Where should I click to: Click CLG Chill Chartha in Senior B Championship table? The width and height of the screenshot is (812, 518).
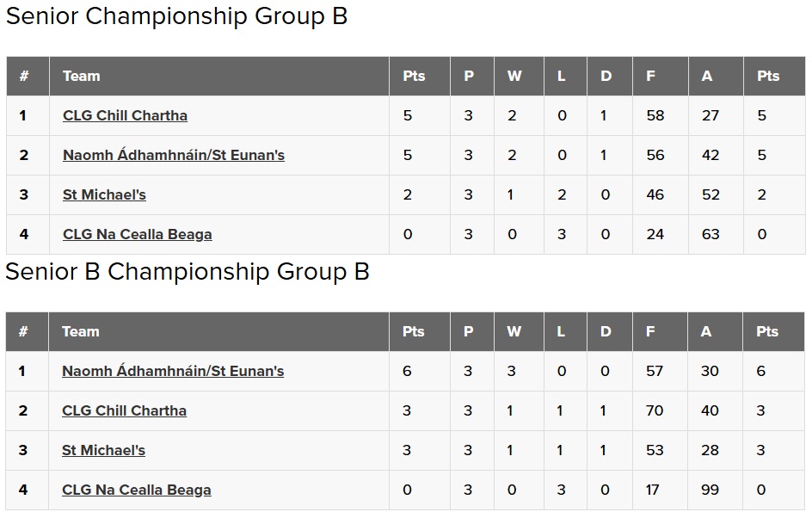pos(124,410)
